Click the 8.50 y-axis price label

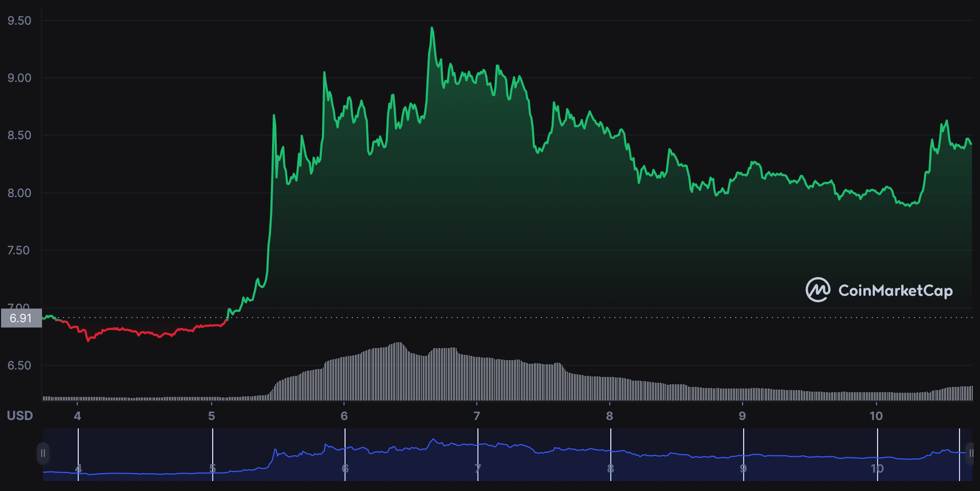(x=19, y=135)
